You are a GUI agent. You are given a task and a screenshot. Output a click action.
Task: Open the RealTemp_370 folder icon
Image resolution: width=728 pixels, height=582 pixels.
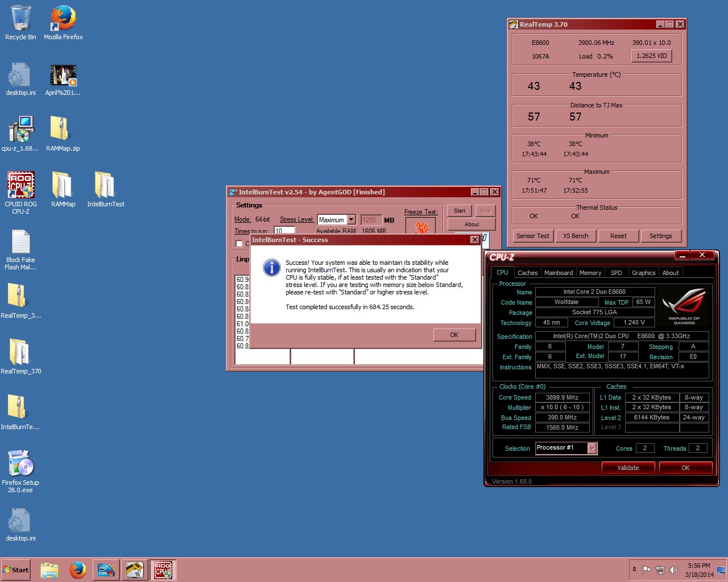click(x=20, y=357)
